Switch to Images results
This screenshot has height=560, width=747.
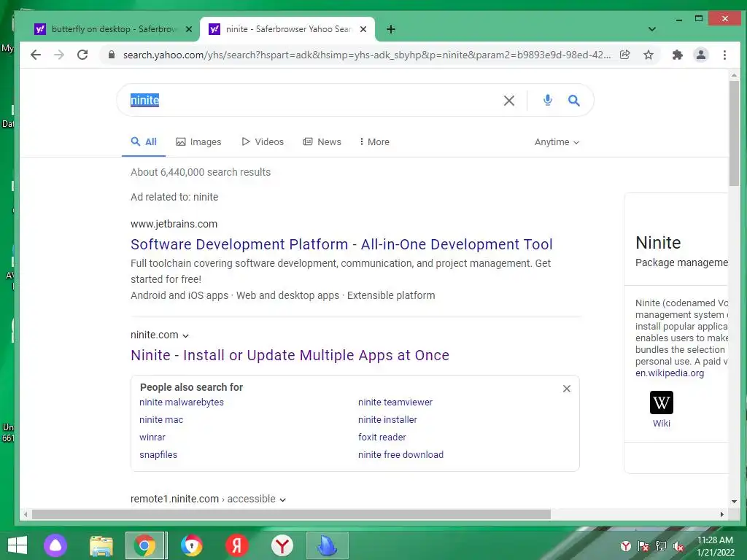click(x=198, y=142)
